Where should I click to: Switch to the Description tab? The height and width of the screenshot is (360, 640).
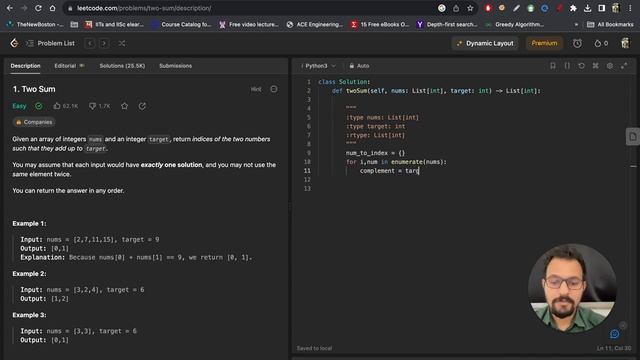(25, 66)
